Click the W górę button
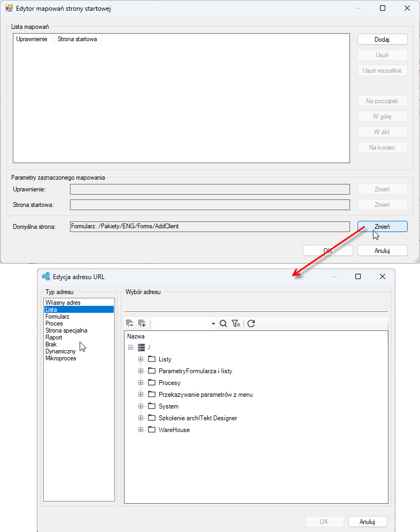The height and width of the screenshot is (532, 420). tap(383, 117)
